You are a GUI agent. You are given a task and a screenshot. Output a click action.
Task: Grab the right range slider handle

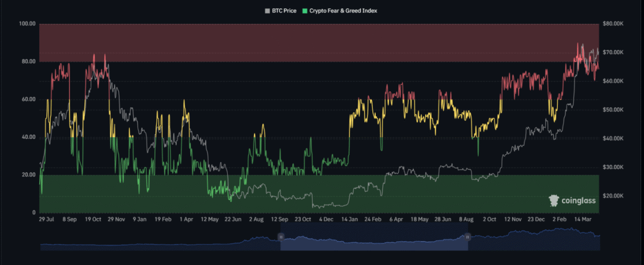pos(467,237)
